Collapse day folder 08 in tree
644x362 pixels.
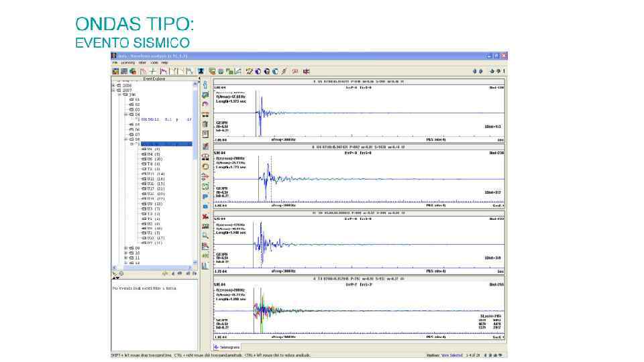[x=126, y=139]
